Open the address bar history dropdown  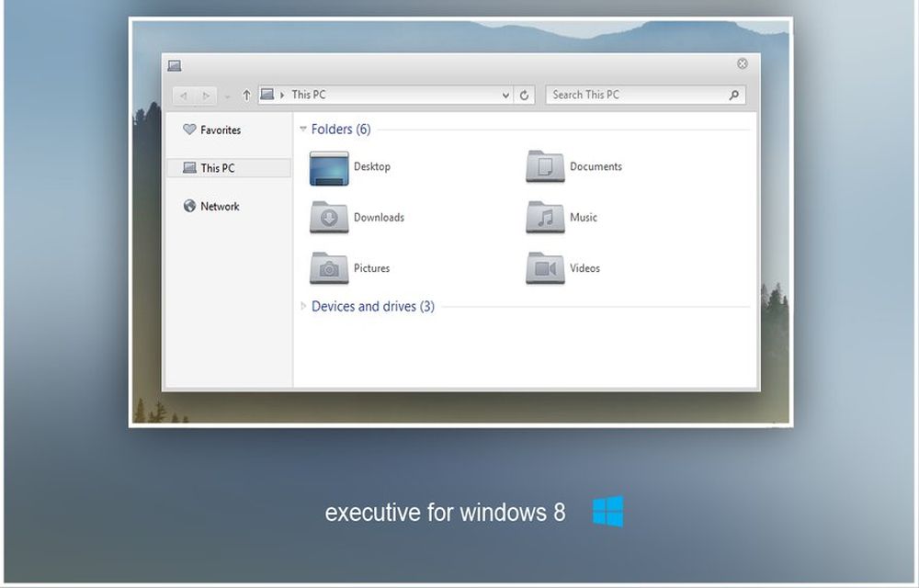click(505, 96)
